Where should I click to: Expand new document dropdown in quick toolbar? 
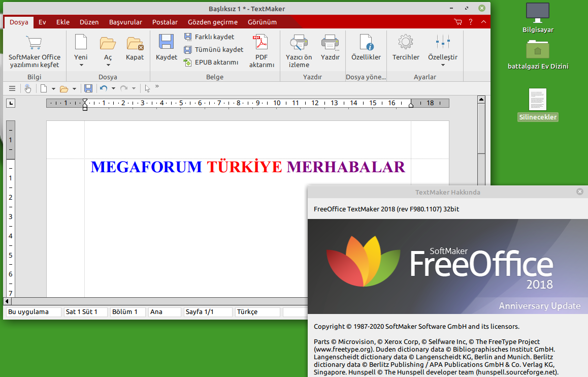[x=53, y=89]
